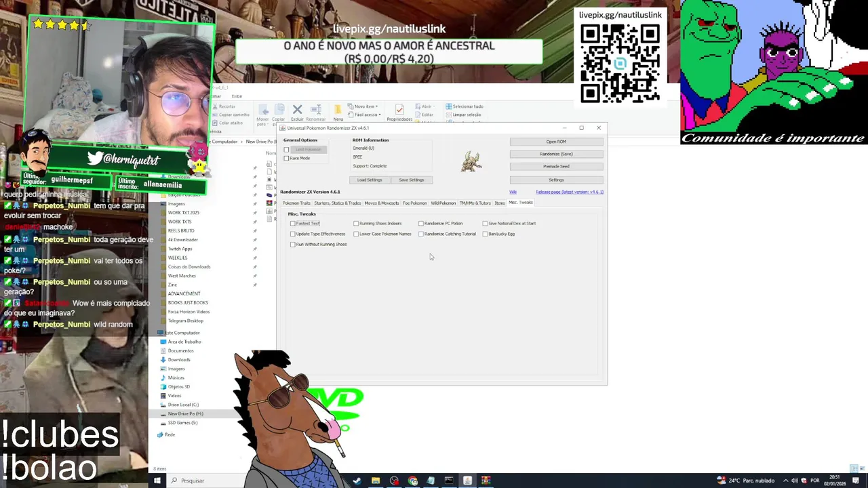Screen dimensions: 868x488
Task: Open File Explorer from the taskbar
Action: (376, 481)
